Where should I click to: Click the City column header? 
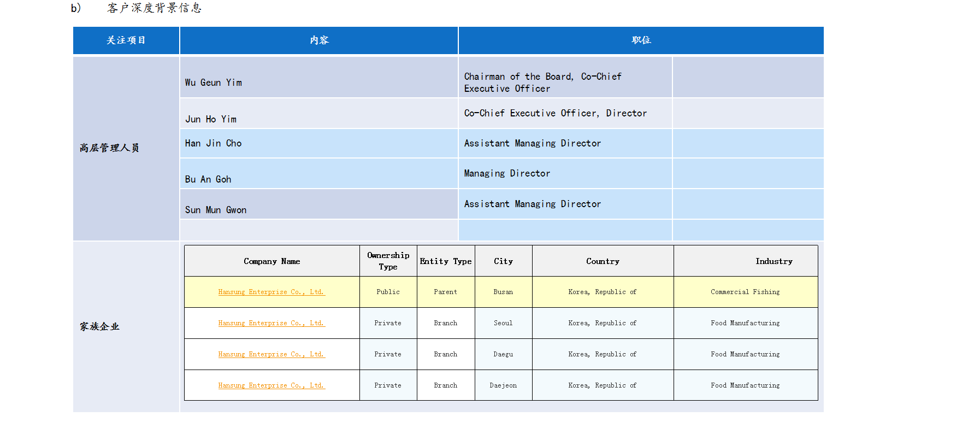coord(504,261)
